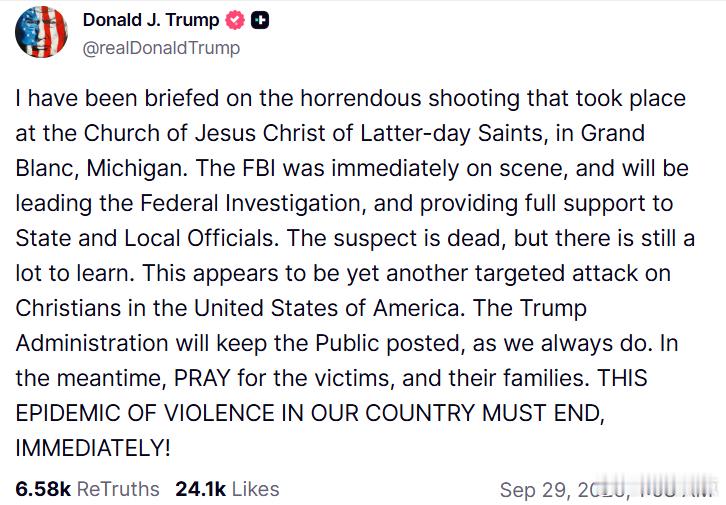Open the Sep 29 post timestamp
This screenshot has height=505, width=726.
point(605,490)
